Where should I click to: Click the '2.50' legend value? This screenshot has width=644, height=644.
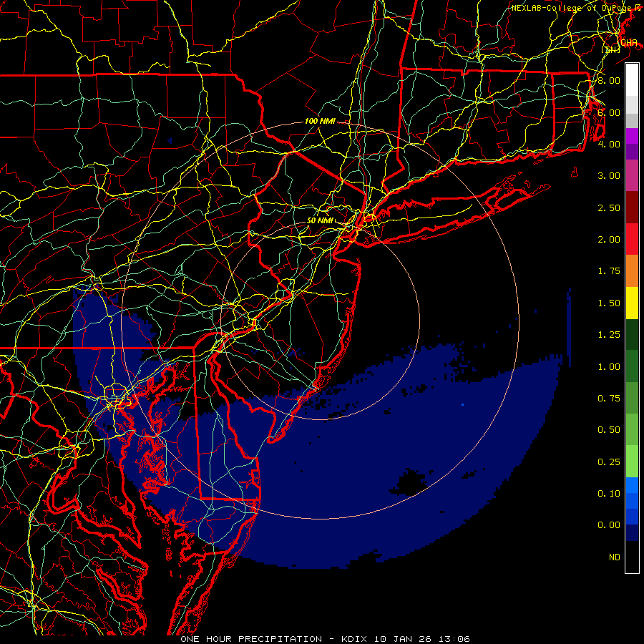coord(609,208)
